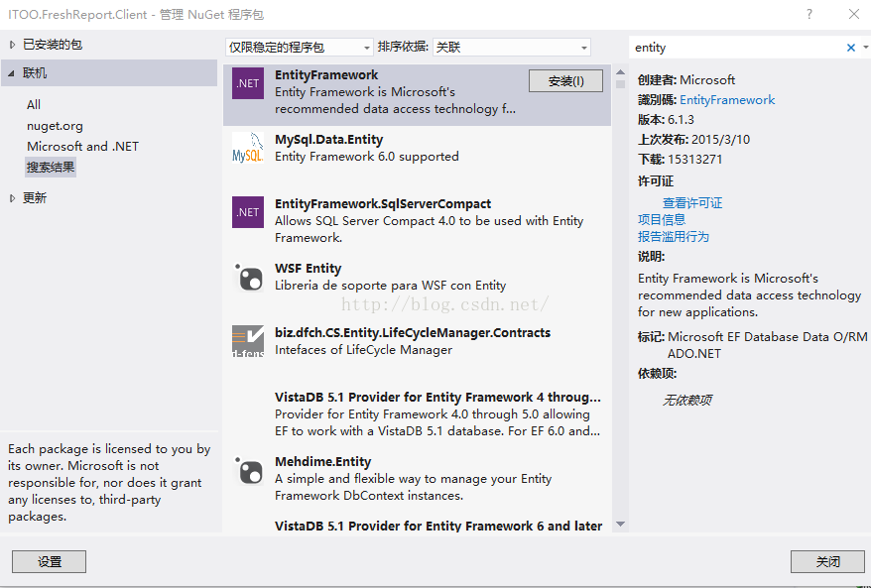Viewport: 871px width, 588px height.
Task: Close the NuGet manager window
Action: pos(854,14)
